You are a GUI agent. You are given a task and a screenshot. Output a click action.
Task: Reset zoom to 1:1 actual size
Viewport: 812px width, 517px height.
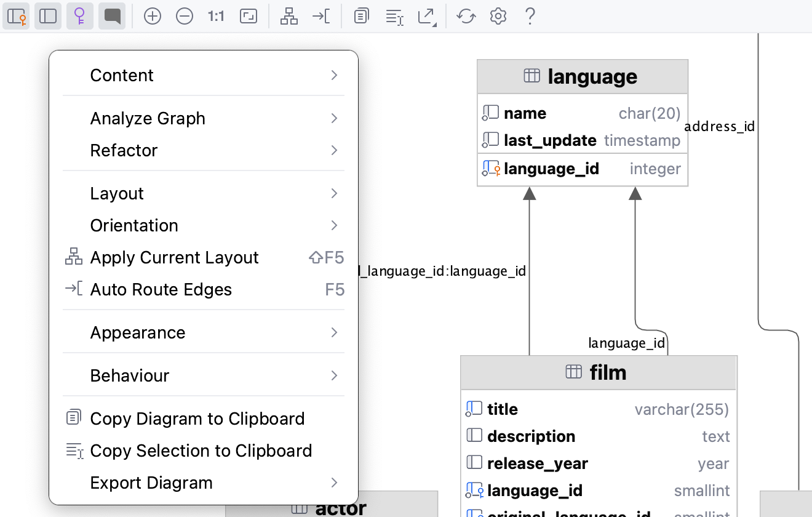click(x=215, y=16)
